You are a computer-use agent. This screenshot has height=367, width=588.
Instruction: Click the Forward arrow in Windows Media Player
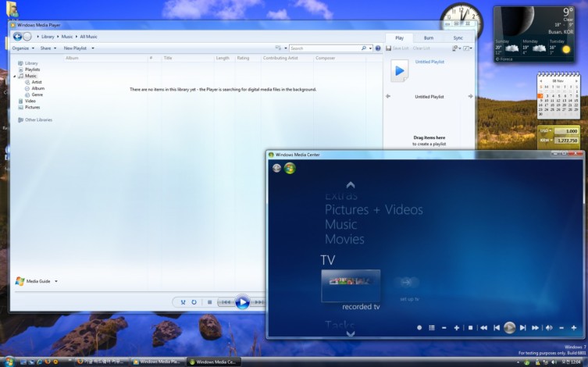pyautogui.click(x=27, y=37)
